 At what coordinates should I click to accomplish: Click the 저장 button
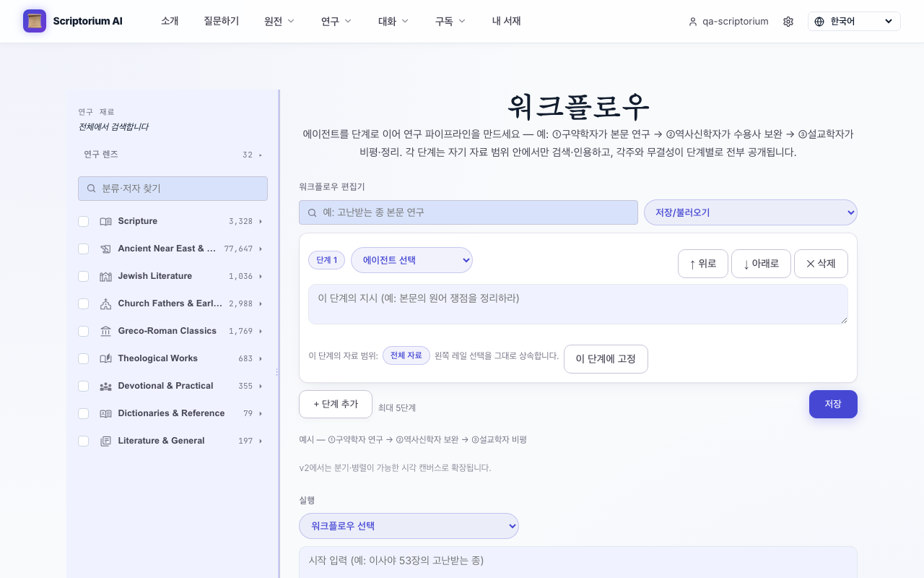coord(833,404)
